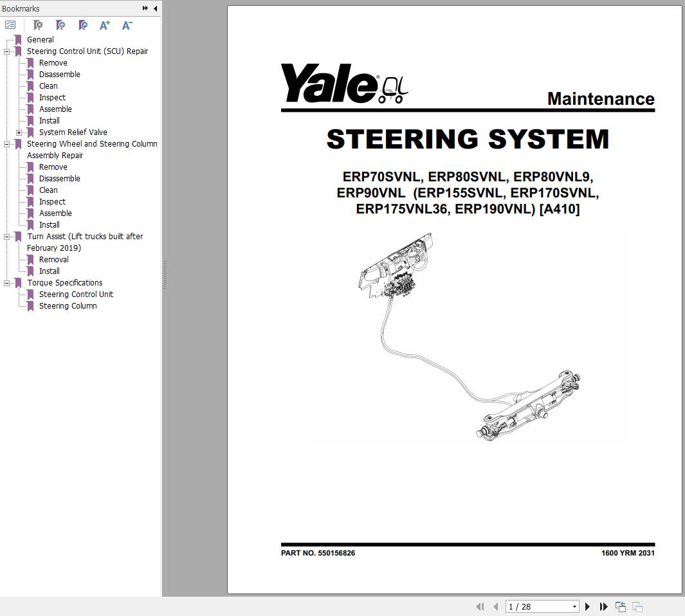Viewport: 685px width, 616px height.
Task: Set bookmark destination using the toolbar icon
Action: tap(82, 24)
